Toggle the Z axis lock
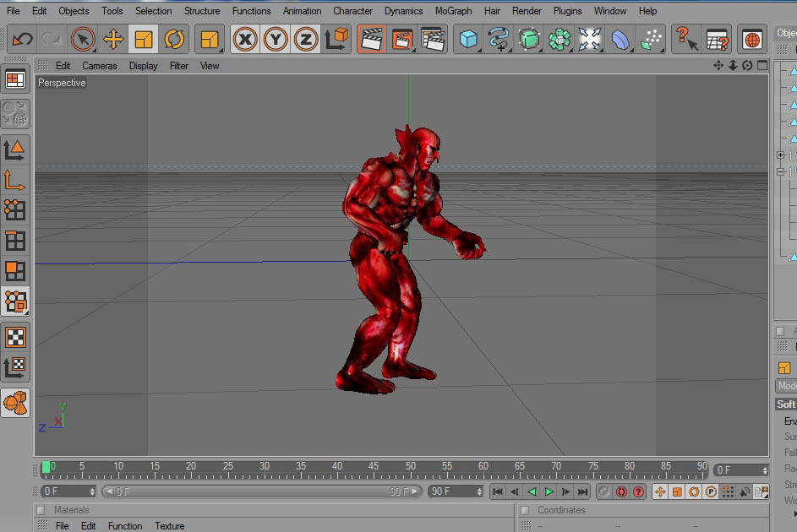797x532 pixels. point(306,39)
